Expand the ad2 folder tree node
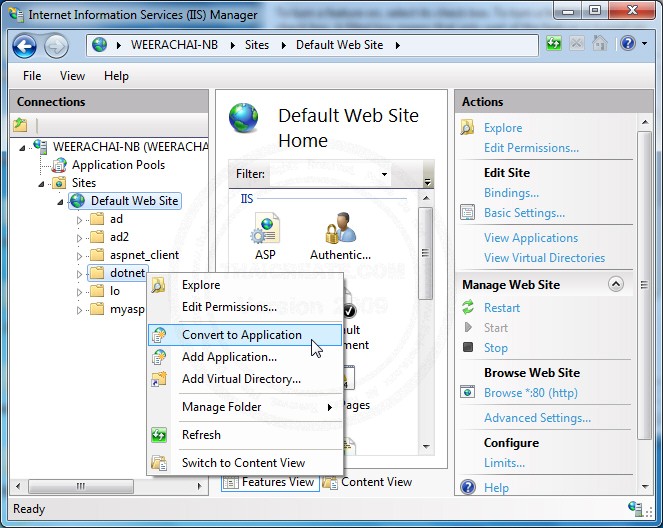The height and width of the screenshot is (528, 663). click(x=80, y=237)
